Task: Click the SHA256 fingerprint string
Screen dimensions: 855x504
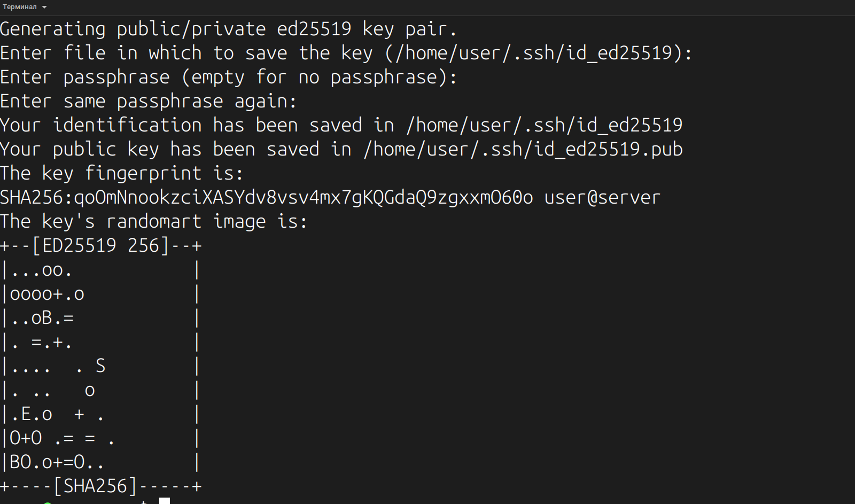Action: click(x=303, y=198)
